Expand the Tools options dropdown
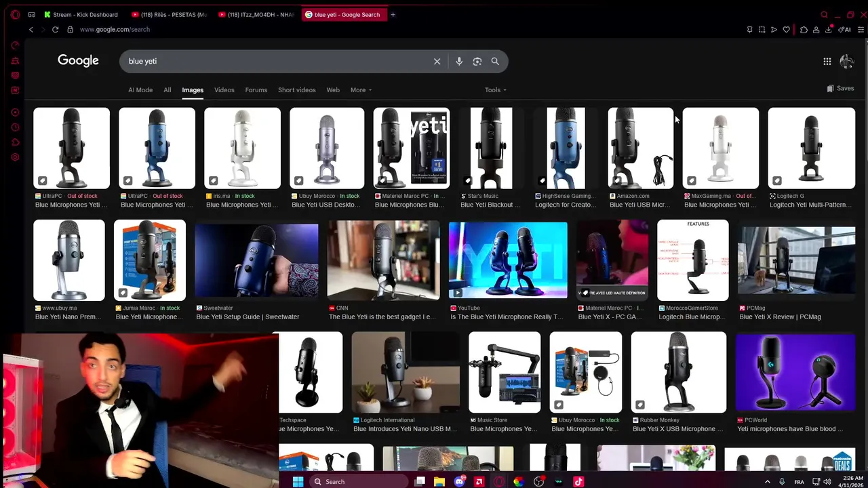868x488 pixels. (x=496, y=90)
